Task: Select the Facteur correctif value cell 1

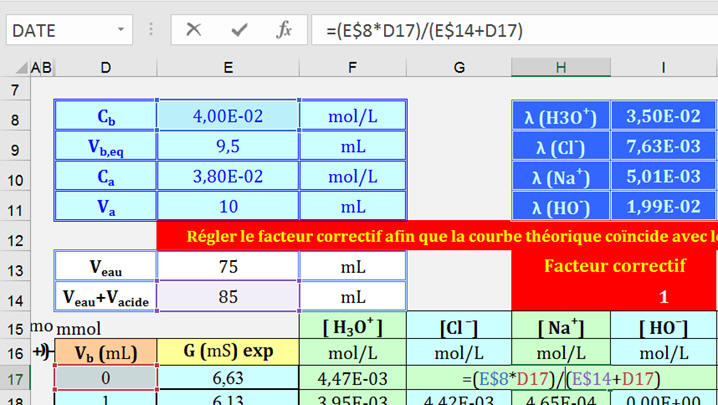Action: (x=663, y=297)
